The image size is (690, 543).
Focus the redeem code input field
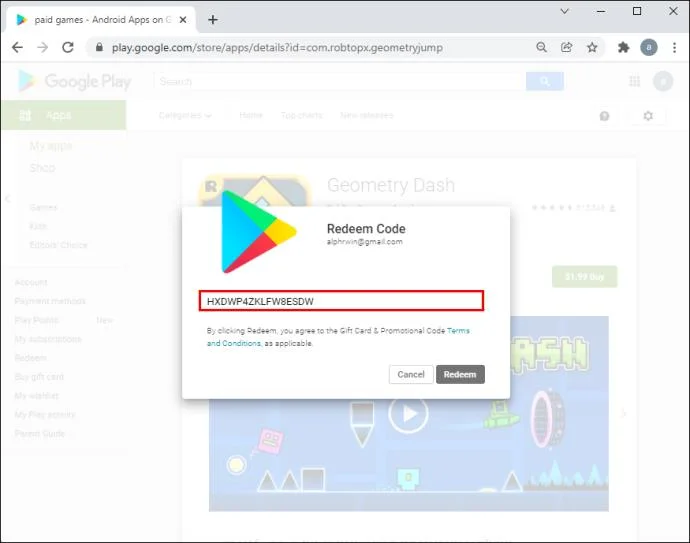coord(341,301)
